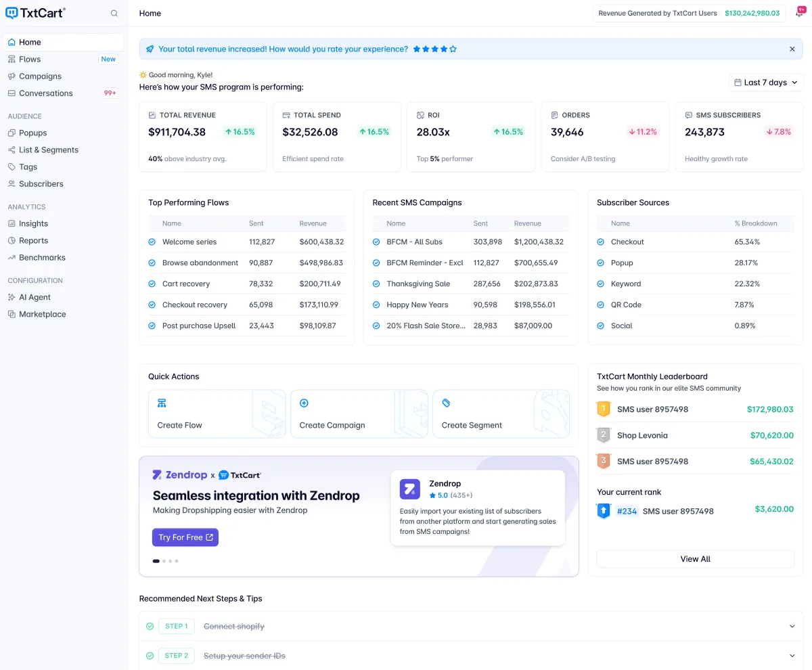Click the Total Spend card icon

286,115
